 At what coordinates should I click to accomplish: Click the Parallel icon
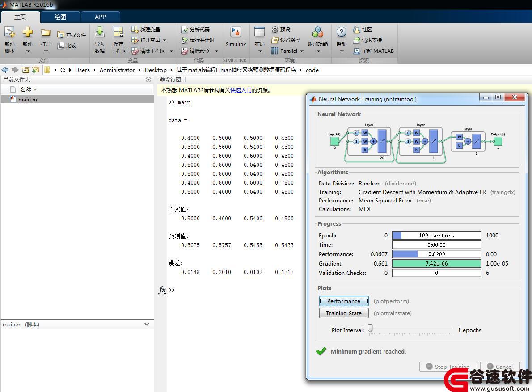coord(275,51)
